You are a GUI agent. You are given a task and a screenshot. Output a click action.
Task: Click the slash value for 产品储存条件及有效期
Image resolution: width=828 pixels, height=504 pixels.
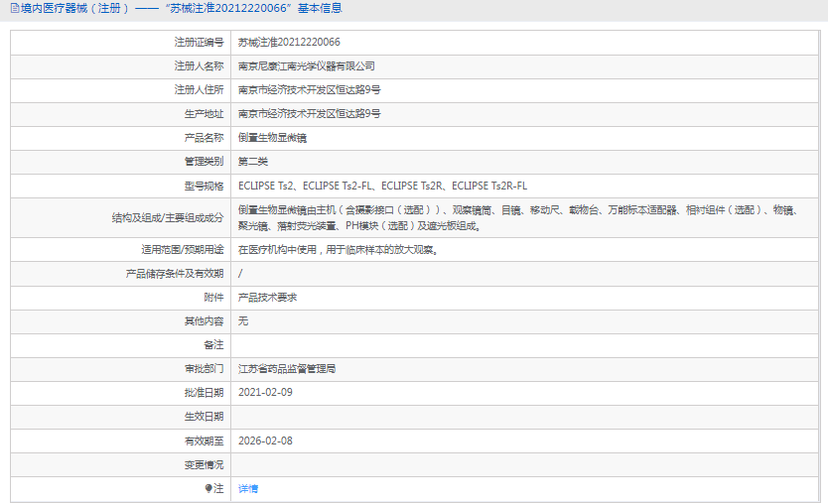click(240, 274)
